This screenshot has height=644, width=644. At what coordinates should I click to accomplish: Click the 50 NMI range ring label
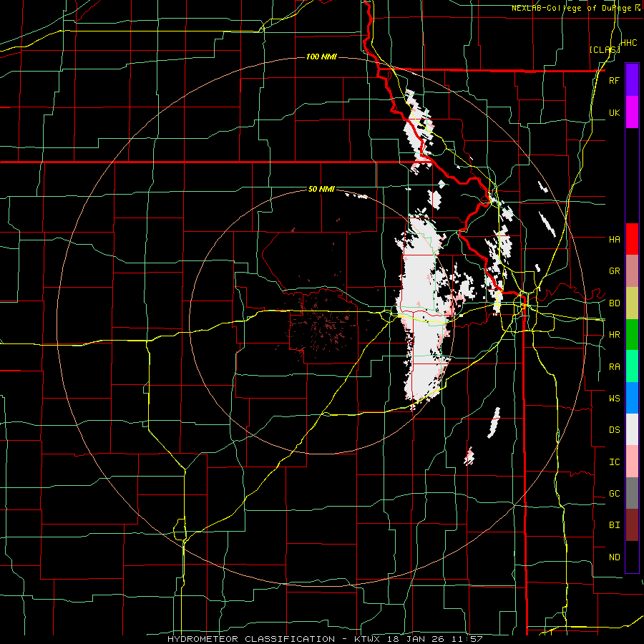[321, 189]
